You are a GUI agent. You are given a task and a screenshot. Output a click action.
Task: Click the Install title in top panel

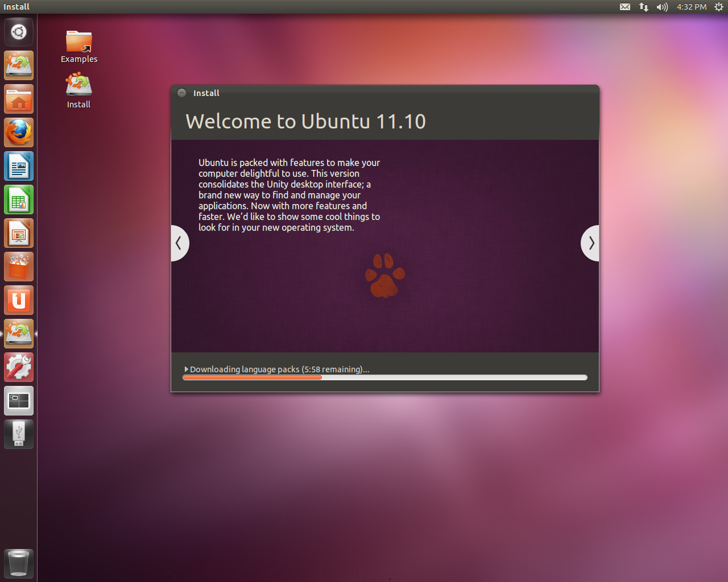[16, 7]
